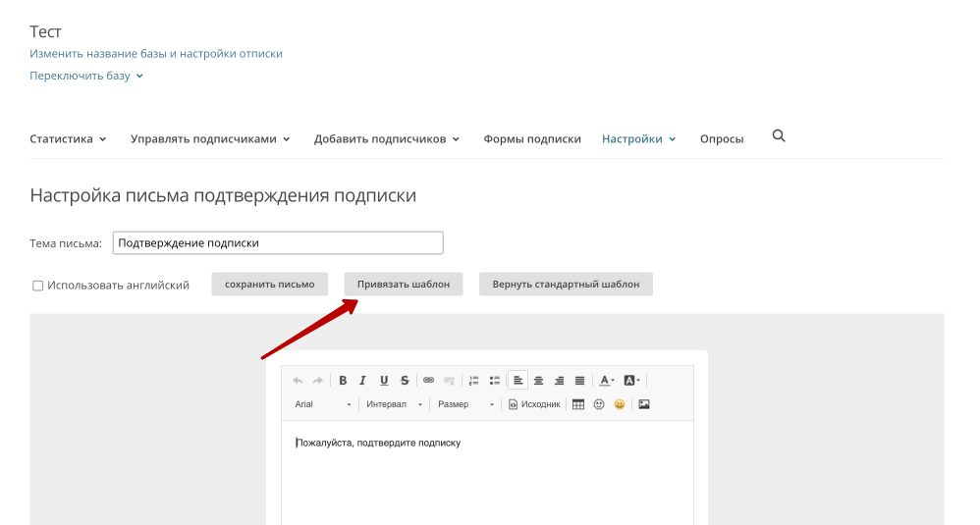Apply italic formatting in the editor
The width and height of the screenshot is (980, 525).
click(362, 381)
